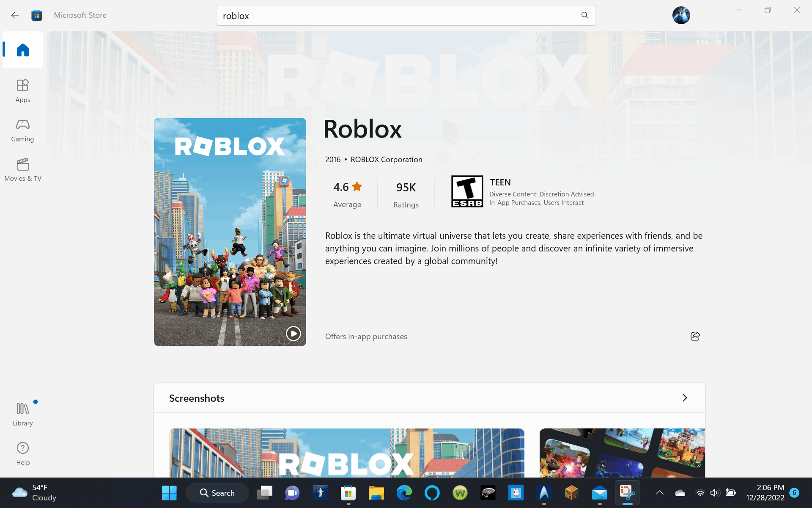This screenshot has height=508, width=812.
Task: Open the Apps section in sidebar
Action: 23,90
